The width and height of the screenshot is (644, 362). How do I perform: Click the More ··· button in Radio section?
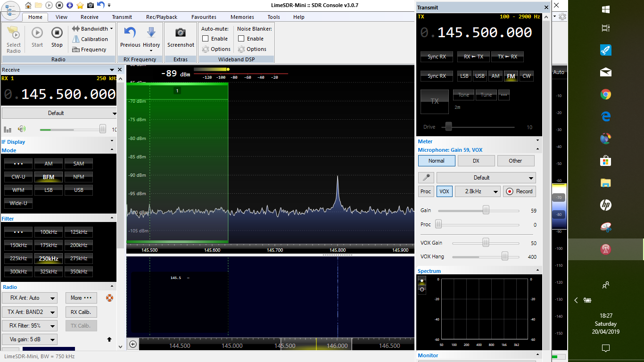click(81, 298)
